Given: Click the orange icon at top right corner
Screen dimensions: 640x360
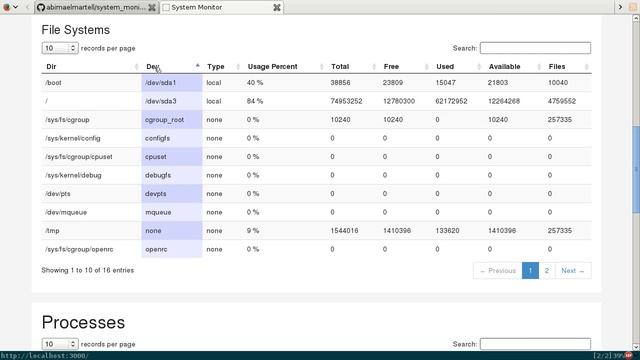Looking at the screenshot, I should (x=633, y=7).
